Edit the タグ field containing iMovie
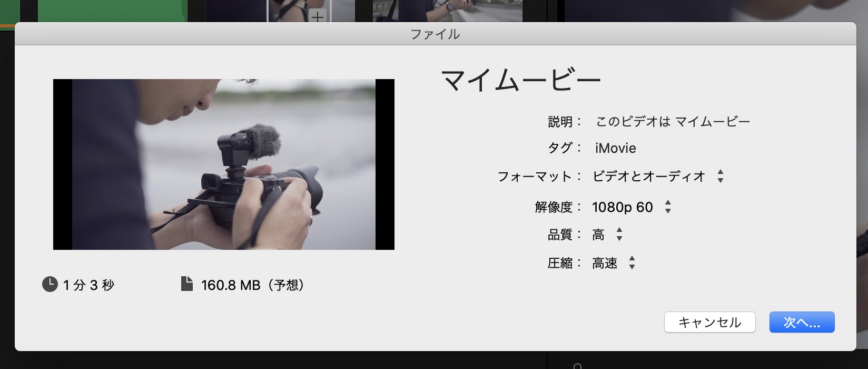 coord(615,148)
